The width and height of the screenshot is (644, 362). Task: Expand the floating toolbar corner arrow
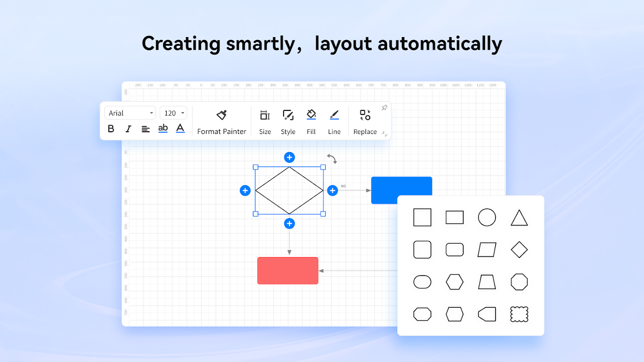(x=384, y=133)
